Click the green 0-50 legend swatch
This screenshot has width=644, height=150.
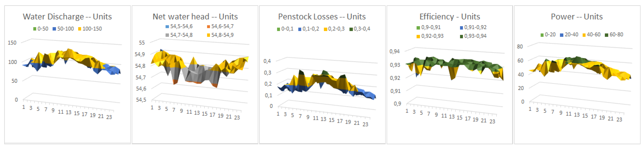coord(35,29)
